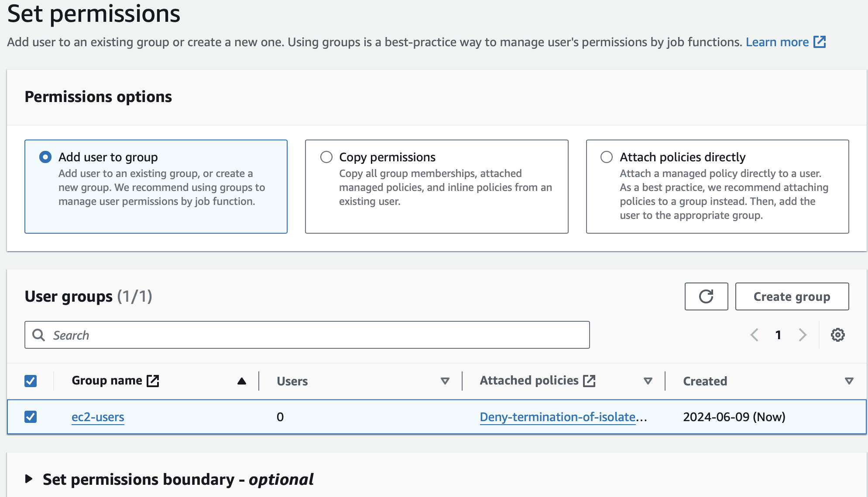The width and height of the screenshot is (868, 497).
Task: Sort by Users column arrow
Action: 445,381
